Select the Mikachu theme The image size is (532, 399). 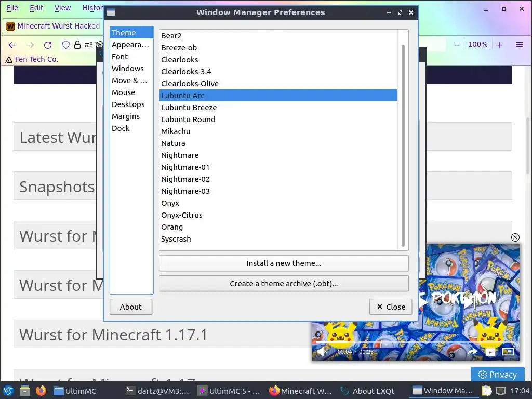point(278,131)
